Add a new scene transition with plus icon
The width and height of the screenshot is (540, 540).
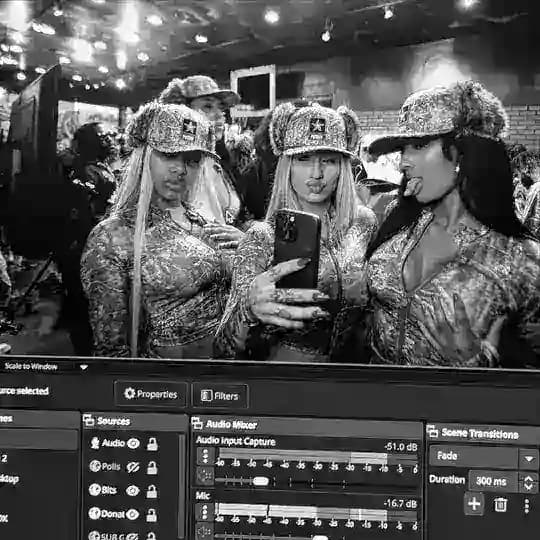(474, 504)
